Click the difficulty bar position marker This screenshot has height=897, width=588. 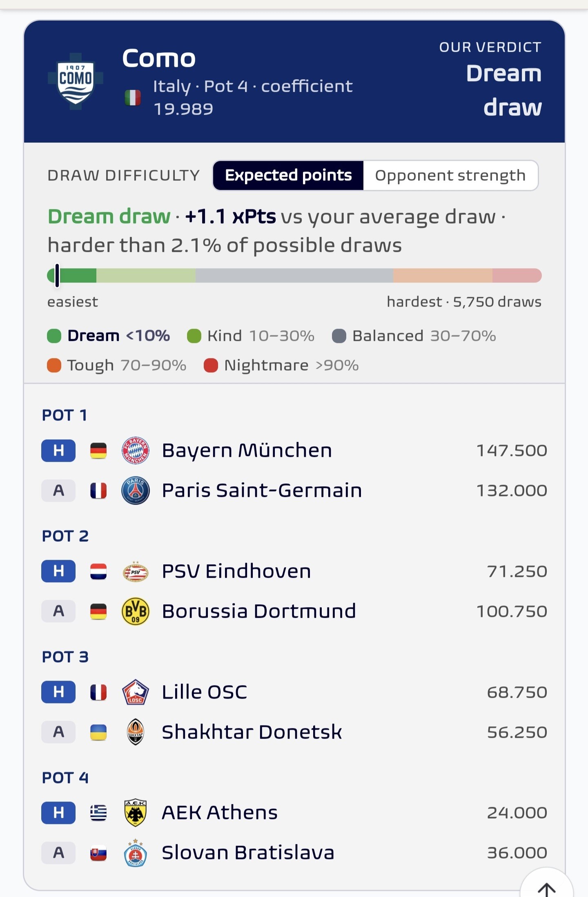tap(57, 276)
